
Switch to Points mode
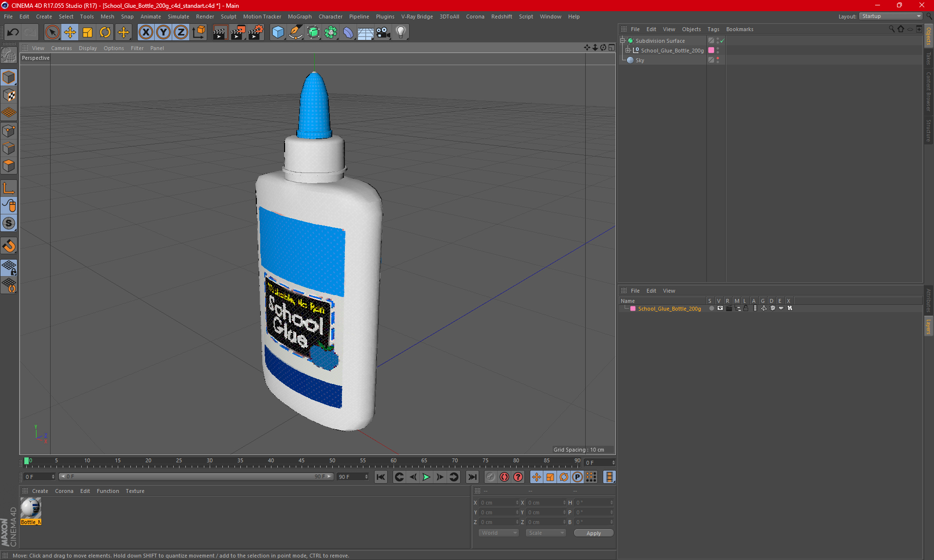(9, 131)
